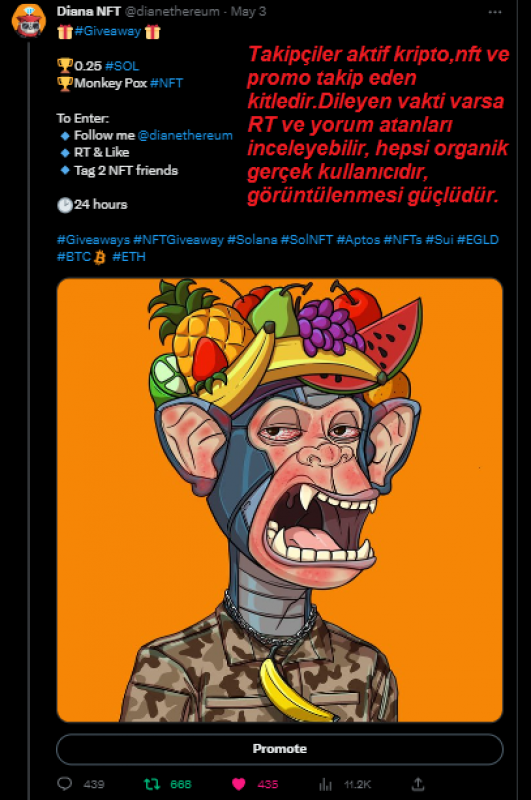This screenshot has height=800, width=531.
Task: Open tweet analytics bar chart icon
Action: 325,784
